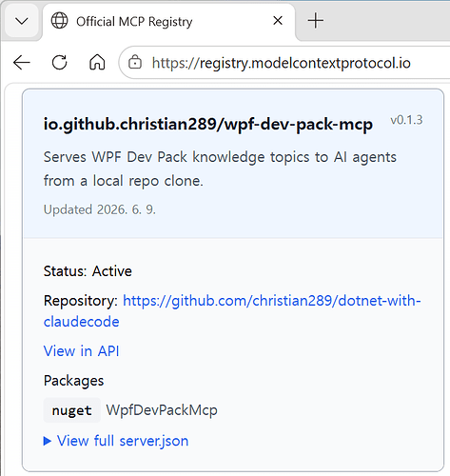The image size is (450, 476).
Task: Expand the server.json disclosure triangle
Action: click(48, 441)
